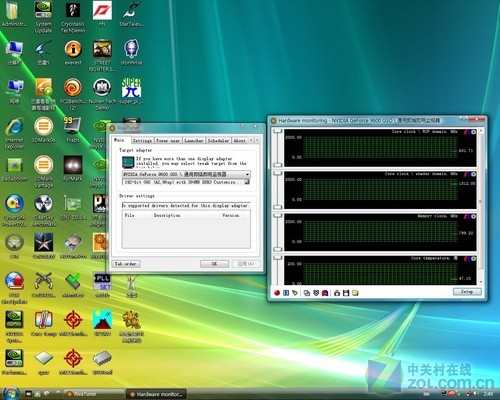Click the copy-windows icon in monitoring toolbar
This screenshot has width=500, height=400.
pyautogui.click(x=307, y=293)
